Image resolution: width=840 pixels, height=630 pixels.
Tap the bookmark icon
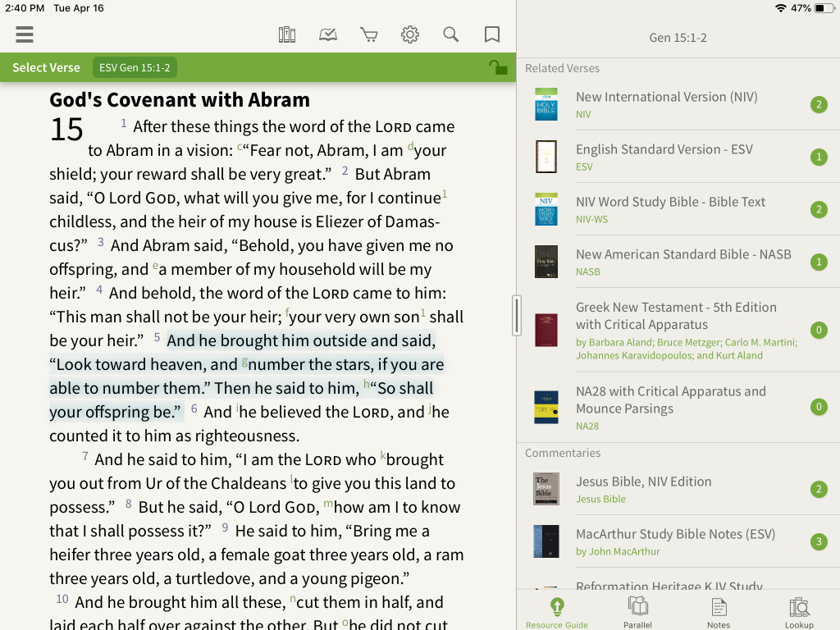click(x=492, y=34)
